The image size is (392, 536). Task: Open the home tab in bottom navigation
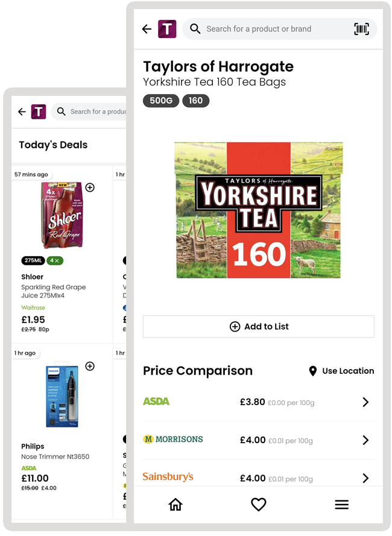(175, 505)
